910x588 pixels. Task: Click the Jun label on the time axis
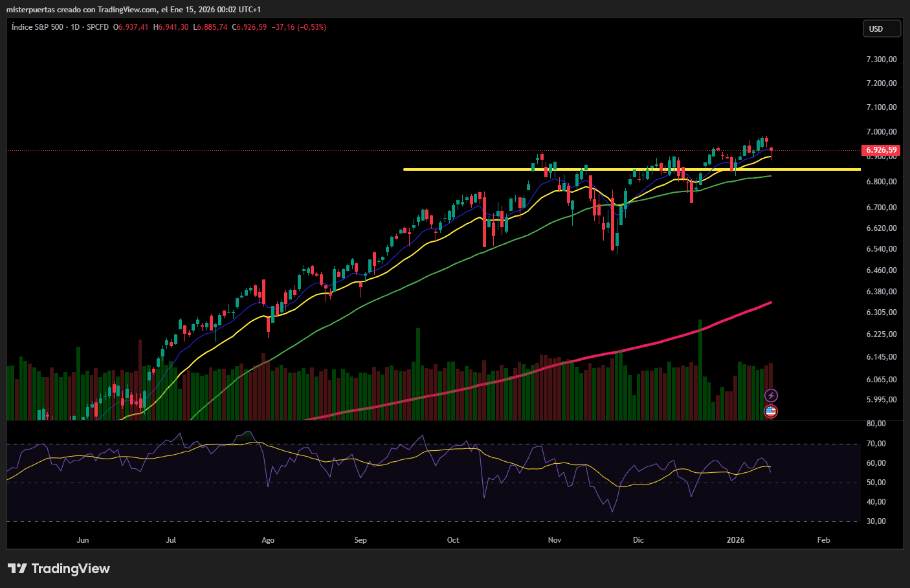pyautogui.click(x=83, y=540)
